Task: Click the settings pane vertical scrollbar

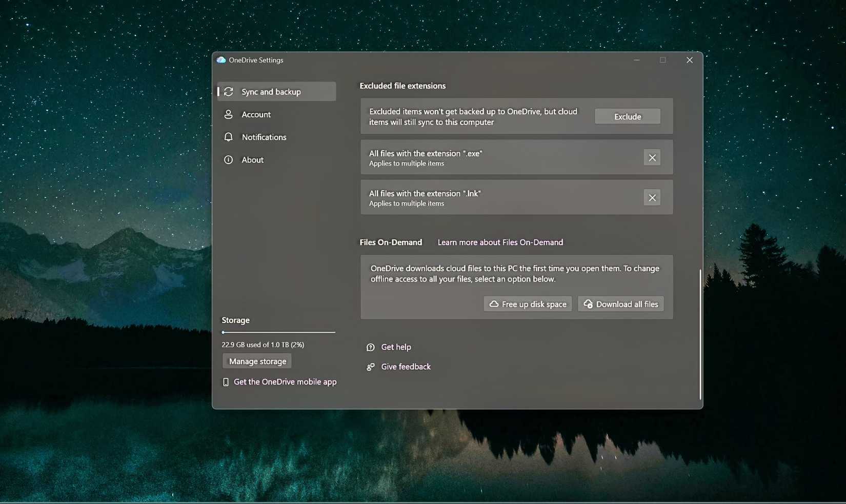Action: 700,334
